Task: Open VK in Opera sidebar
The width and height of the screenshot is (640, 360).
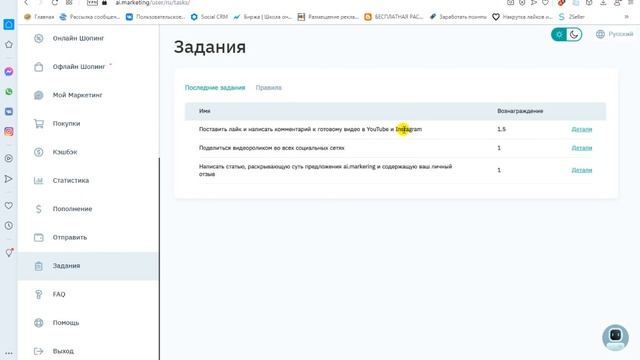Action: 9,111
